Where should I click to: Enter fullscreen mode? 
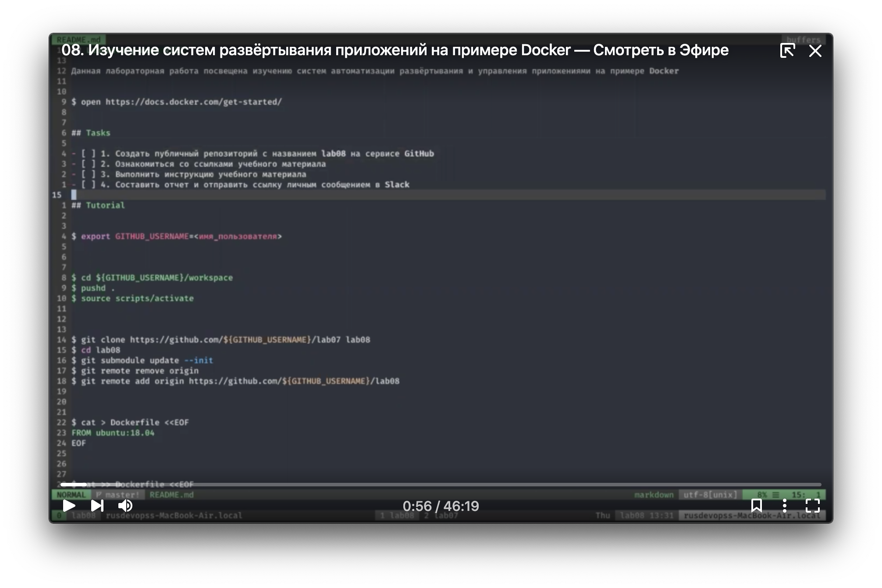[812, 506]
